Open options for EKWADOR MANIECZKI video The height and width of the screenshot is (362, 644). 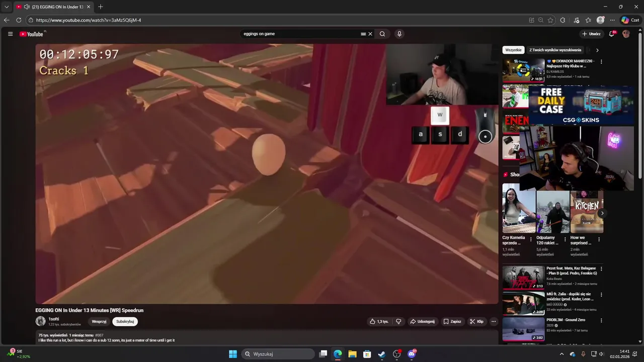(601, 62)
